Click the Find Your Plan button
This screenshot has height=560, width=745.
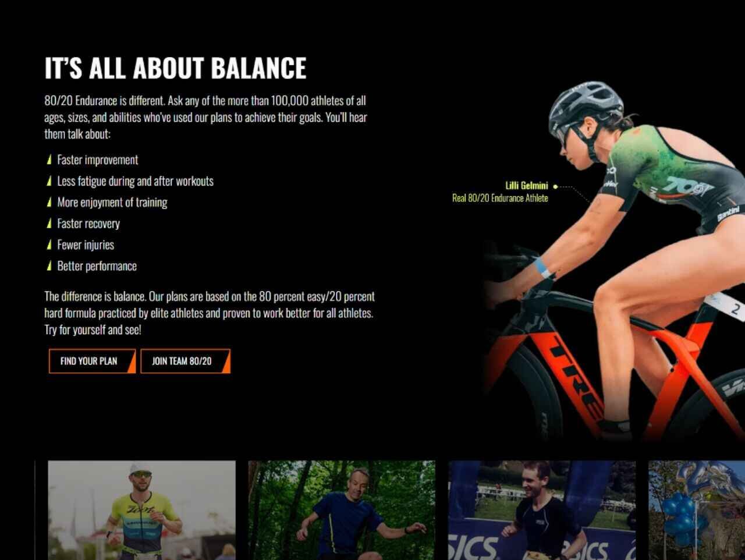tap(92, 361)
